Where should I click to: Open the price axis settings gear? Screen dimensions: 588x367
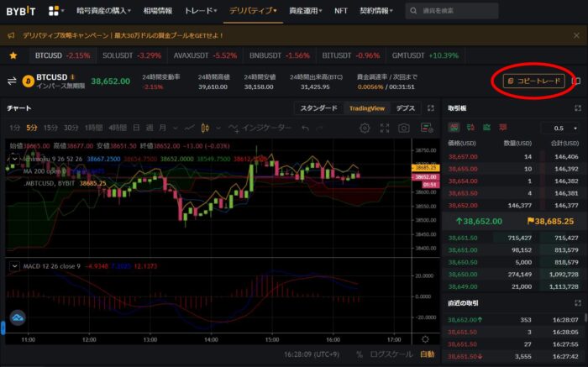[425, 339]
